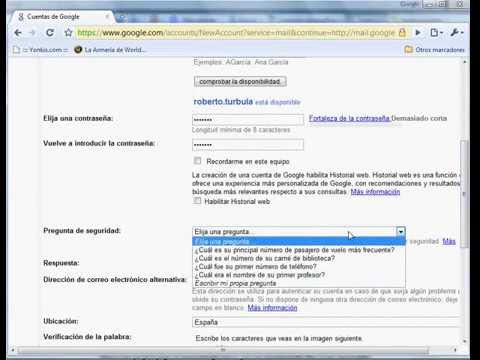The width and height of the screenshot is (480, 360).
Task: Click the horizontal scroll right arrow
Action: pos(455,350)
